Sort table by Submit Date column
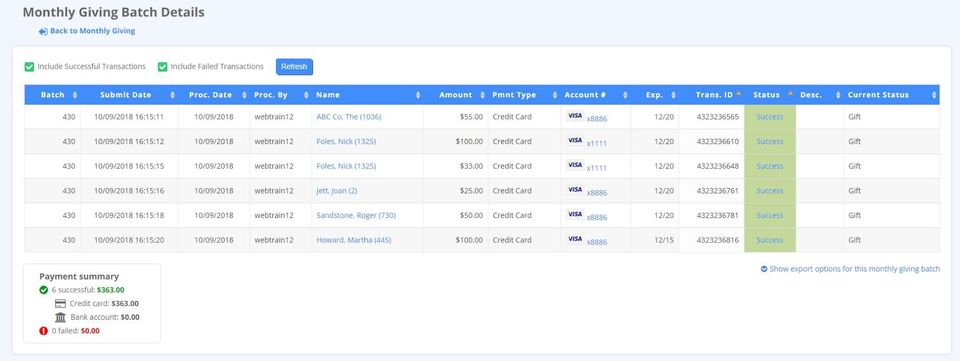Image resolution: width=960 pixels, height=361 pixels. pyautogui.click(x=129, y=95)
